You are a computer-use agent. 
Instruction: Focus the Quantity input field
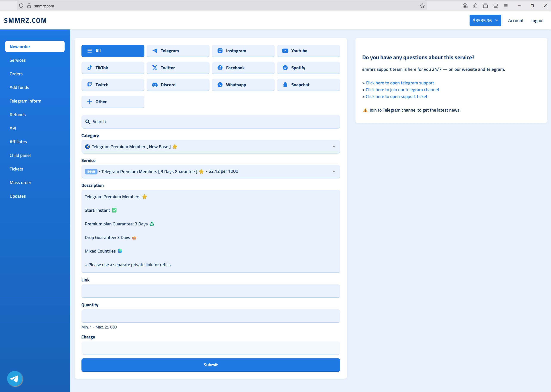(210, 316)
